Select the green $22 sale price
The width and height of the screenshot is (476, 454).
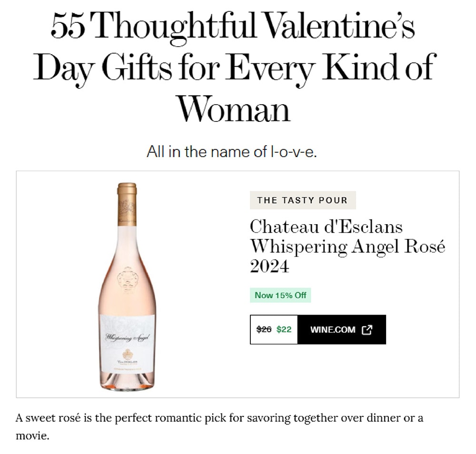point(284,329)
